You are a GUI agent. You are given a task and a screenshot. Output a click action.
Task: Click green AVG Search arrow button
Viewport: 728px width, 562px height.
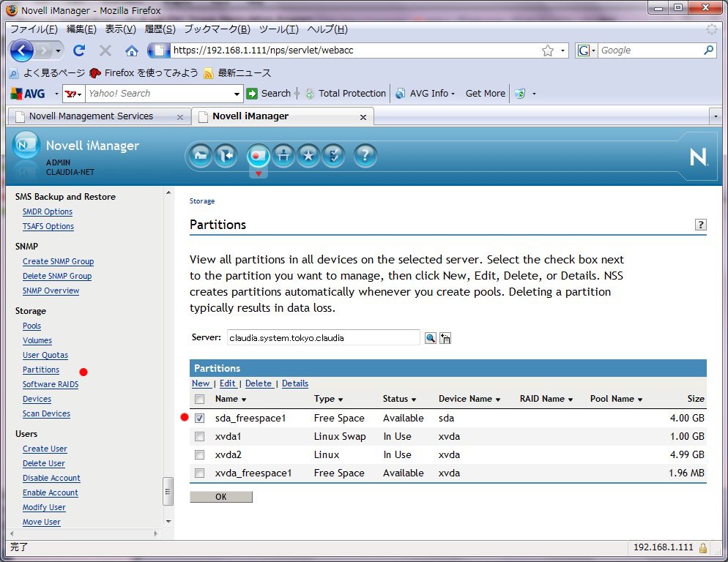(252, 93)
